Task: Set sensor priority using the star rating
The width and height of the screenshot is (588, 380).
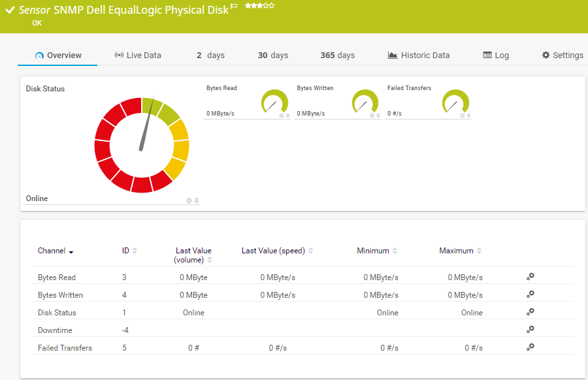Action: 259,6
